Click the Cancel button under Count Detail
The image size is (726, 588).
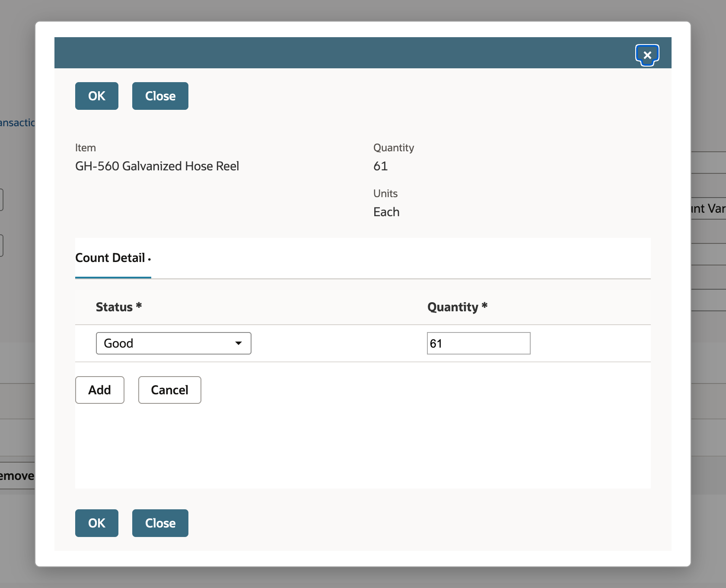(x=170, y=390)
